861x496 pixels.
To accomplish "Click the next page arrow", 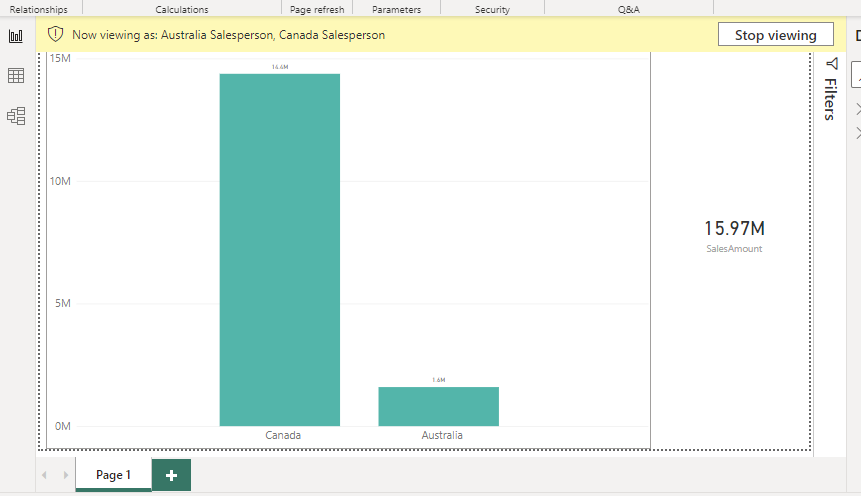I will click(x=65, y=475).
